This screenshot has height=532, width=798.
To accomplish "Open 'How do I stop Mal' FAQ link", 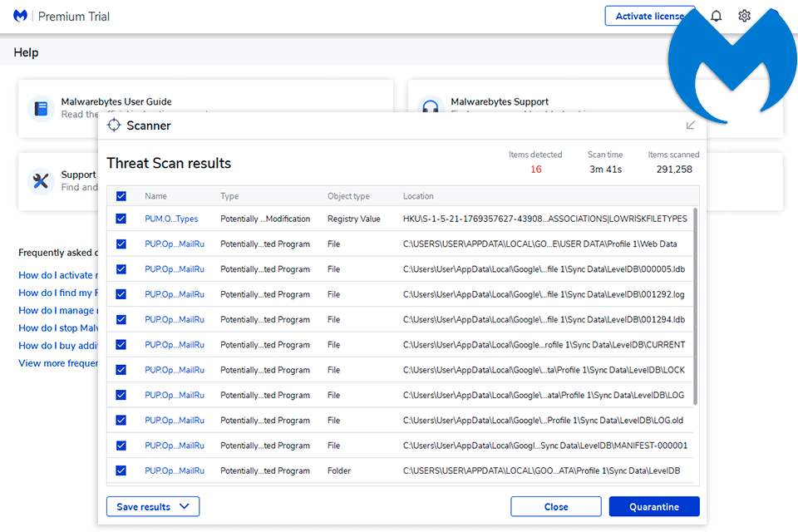I will pyautogui.click(x=58, y=328).
